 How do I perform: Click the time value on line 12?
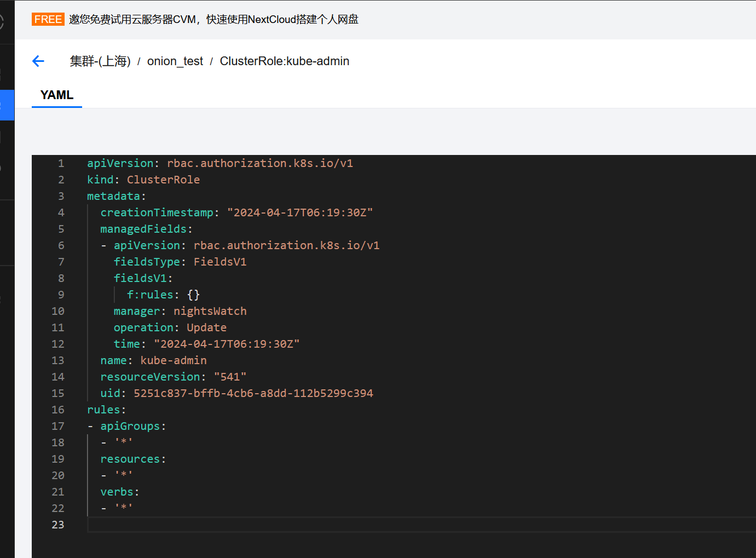[227, 344]
